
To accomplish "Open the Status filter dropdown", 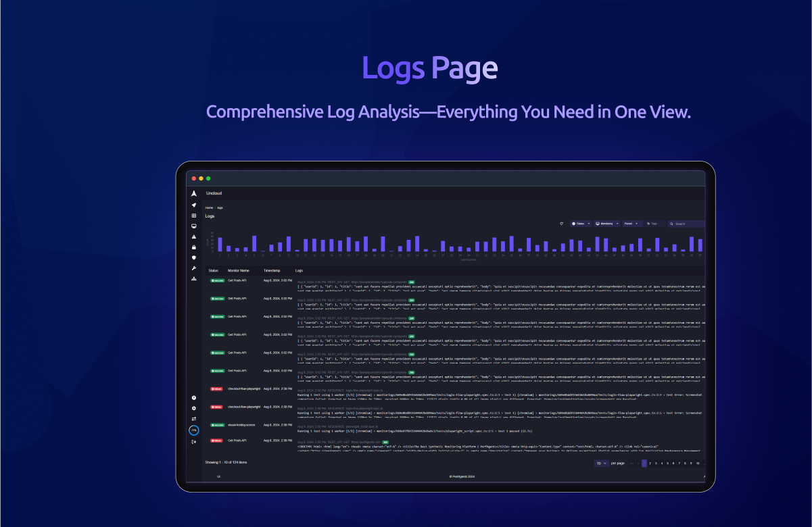I will (x=581, y=223).
